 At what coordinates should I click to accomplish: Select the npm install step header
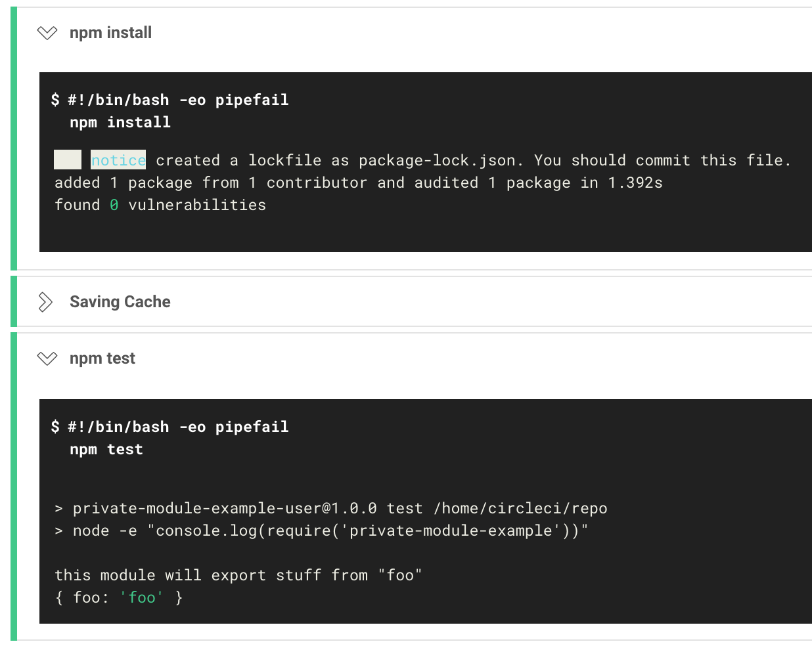(109, 32)
